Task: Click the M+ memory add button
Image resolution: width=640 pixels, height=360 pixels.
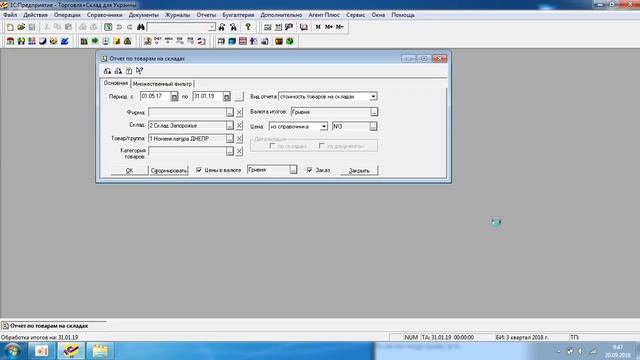Action: tap(329, 27)
